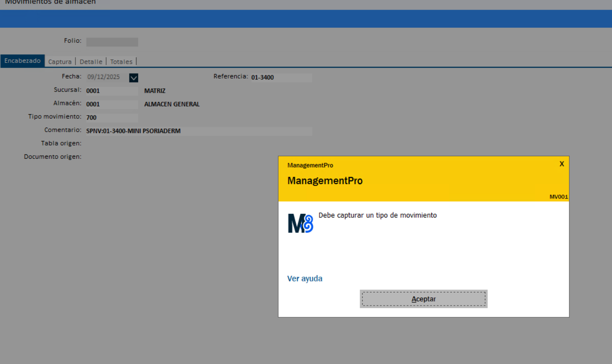612x364 pixels.
Task: Focus the Referencia field with 01-3400
Action: 281,78
